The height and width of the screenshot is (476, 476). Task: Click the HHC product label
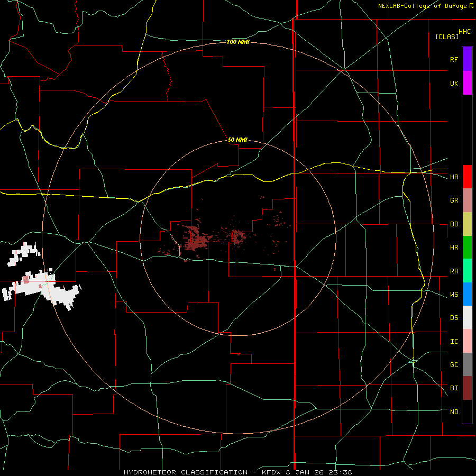pos(465,32)
